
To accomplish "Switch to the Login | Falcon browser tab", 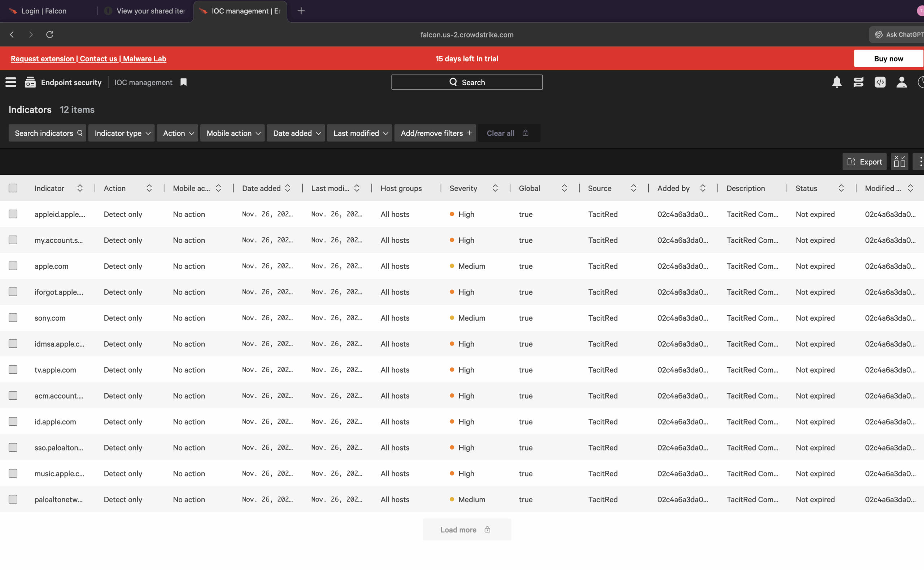I will pyautogui.click(x=44, y=11).
